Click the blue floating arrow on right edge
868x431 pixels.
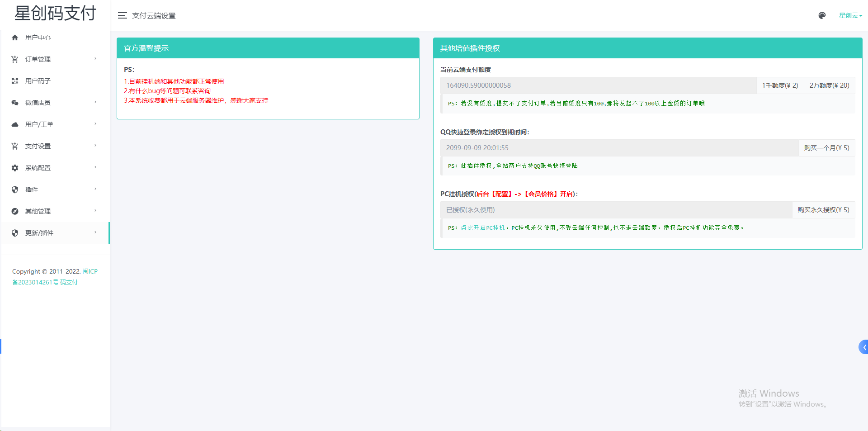(x=863, y=347)
